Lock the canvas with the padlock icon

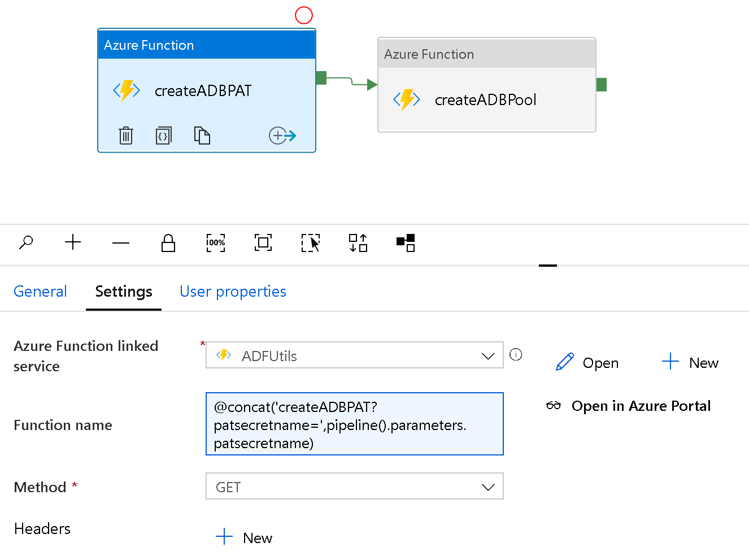[168, 243]
